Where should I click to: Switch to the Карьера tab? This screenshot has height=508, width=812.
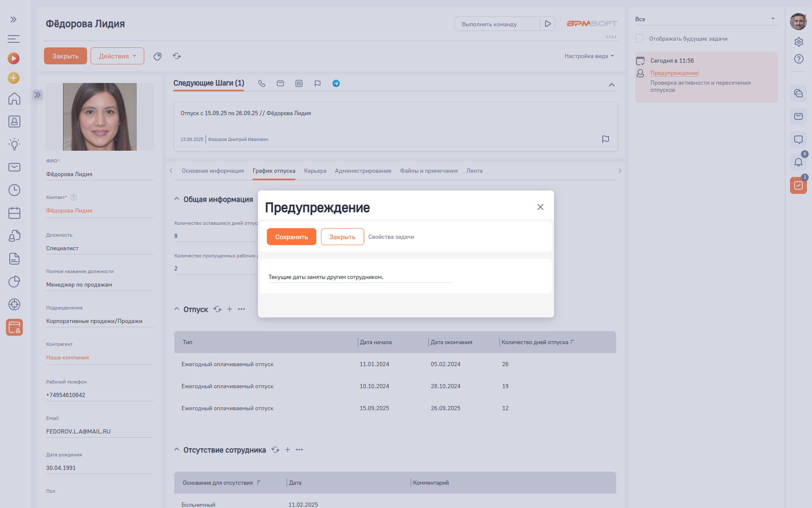[x=315, y=171]
